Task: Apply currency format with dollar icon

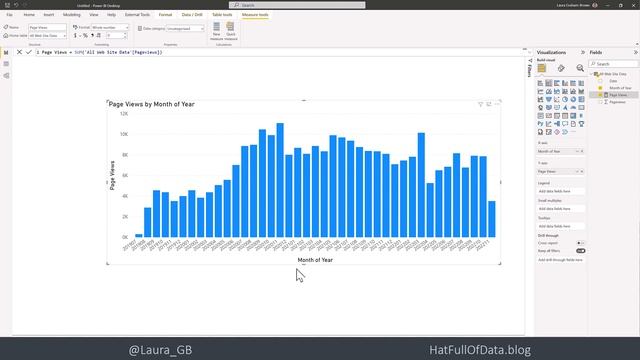Action: click(75, 36)
